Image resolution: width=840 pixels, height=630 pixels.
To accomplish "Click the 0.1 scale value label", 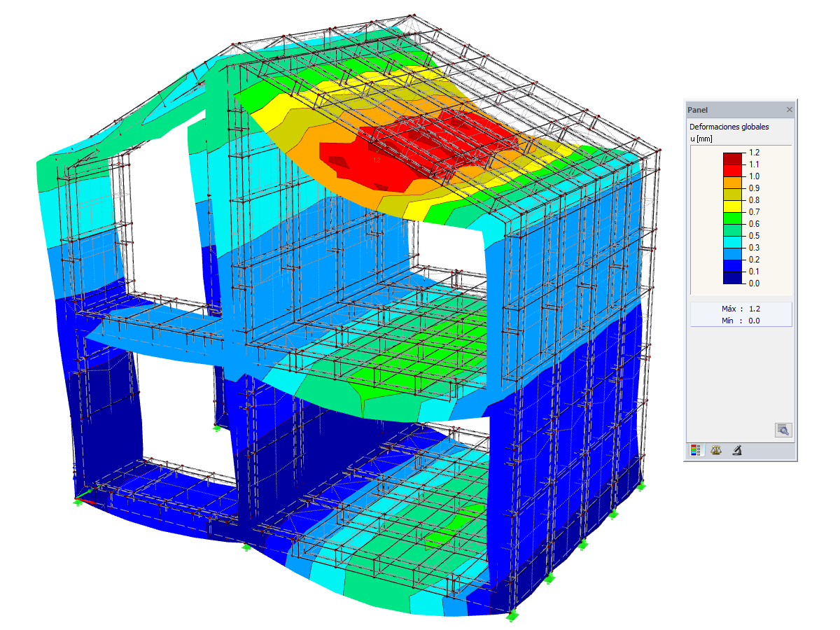I will pyautogui.click(x=755, y=272).
